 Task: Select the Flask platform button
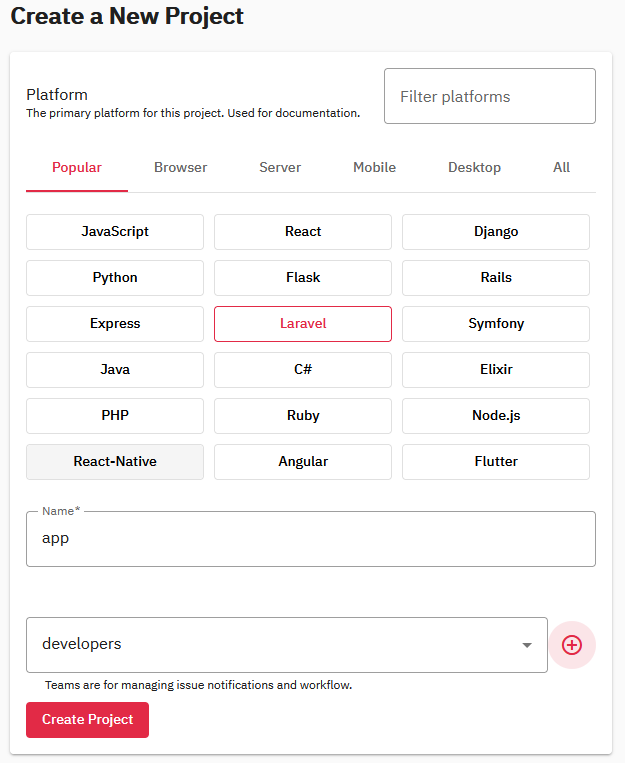tap(303, 278)
